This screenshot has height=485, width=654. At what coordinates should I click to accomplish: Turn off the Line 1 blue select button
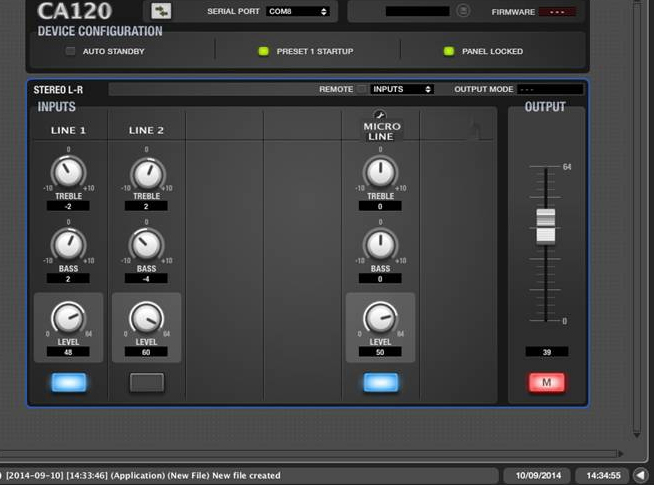68,382
